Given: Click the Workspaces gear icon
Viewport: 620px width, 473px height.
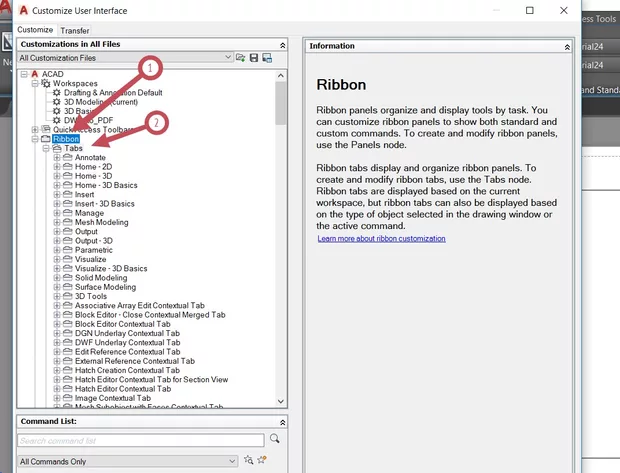Looking at the screenshot, I should pyautogui.click(x=46, y=83).
